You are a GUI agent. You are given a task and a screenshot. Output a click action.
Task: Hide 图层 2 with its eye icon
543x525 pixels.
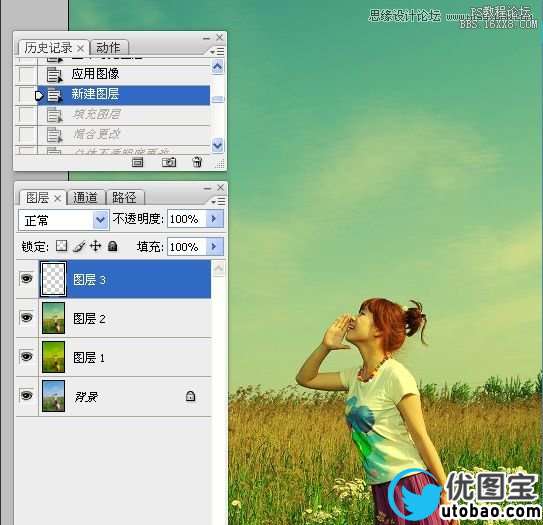[x=27, y=317]
